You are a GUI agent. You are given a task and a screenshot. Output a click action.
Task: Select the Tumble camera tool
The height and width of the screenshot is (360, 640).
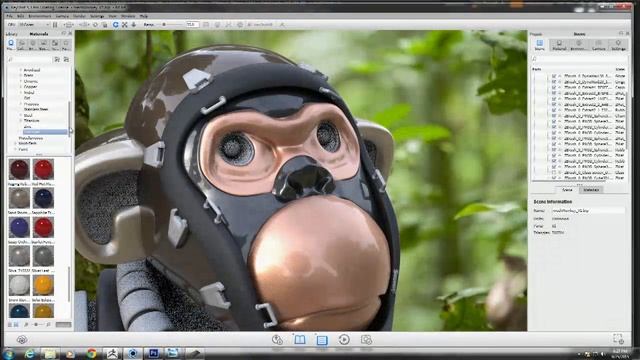click(116, 25)
